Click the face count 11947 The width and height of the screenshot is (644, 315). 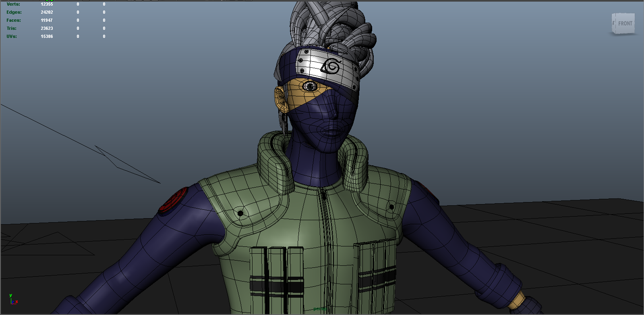click(x=47, y=20)
